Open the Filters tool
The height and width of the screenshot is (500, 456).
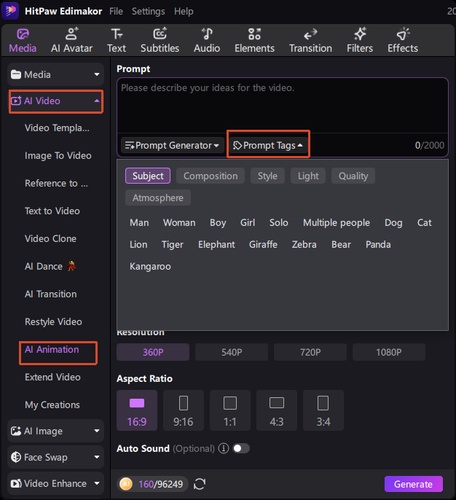360,40
